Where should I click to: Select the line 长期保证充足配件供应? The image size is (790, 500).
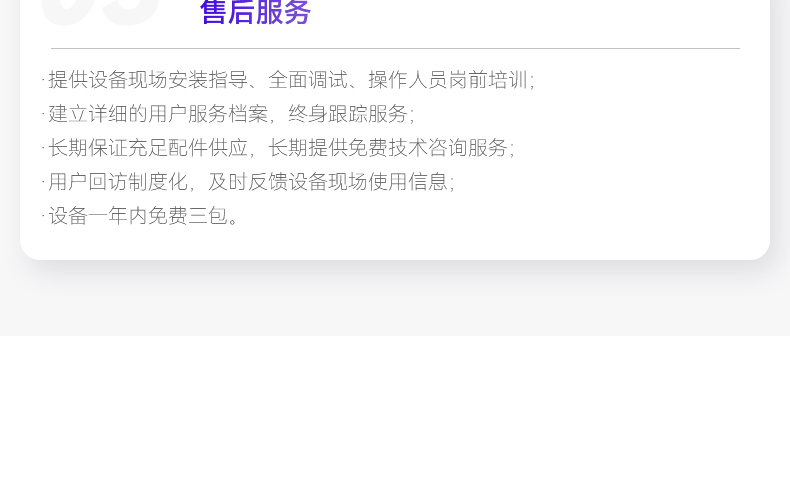278,148
